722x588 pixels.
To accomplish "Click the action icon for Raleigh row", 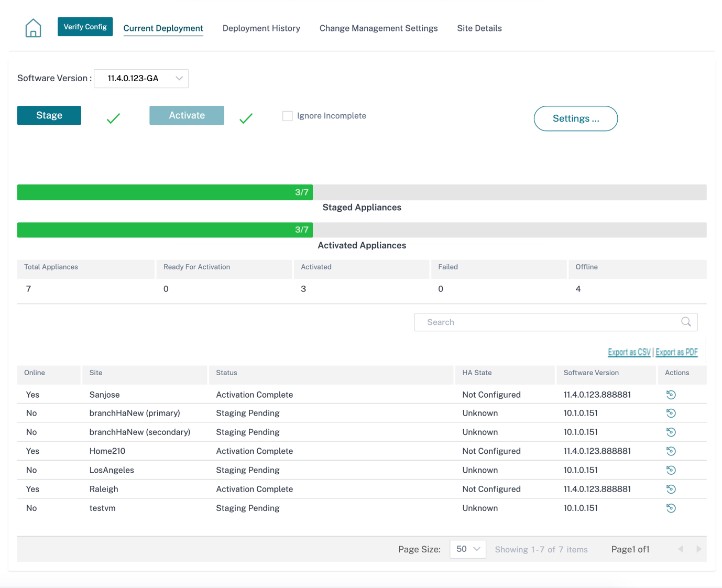I will point(671,489).
